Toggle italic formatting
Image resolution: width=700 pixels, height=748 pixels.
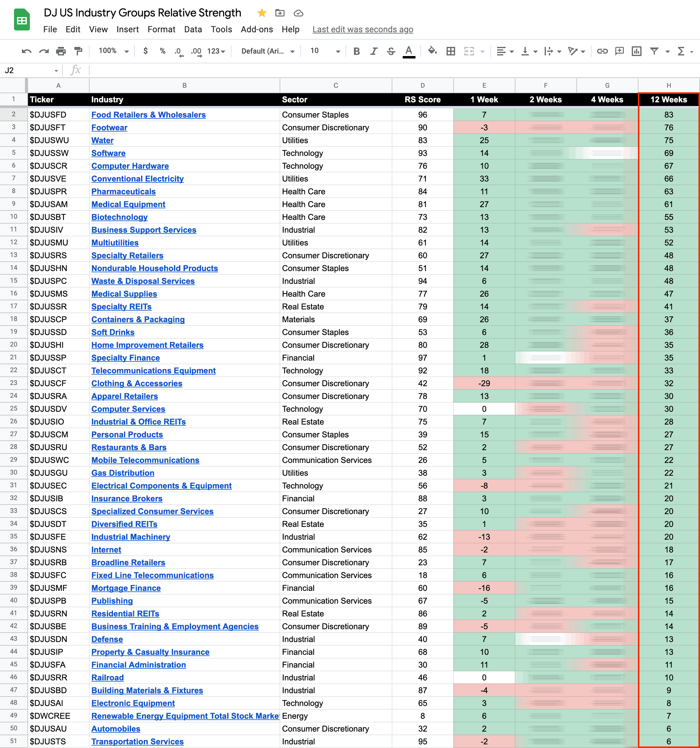click(374, 51)
